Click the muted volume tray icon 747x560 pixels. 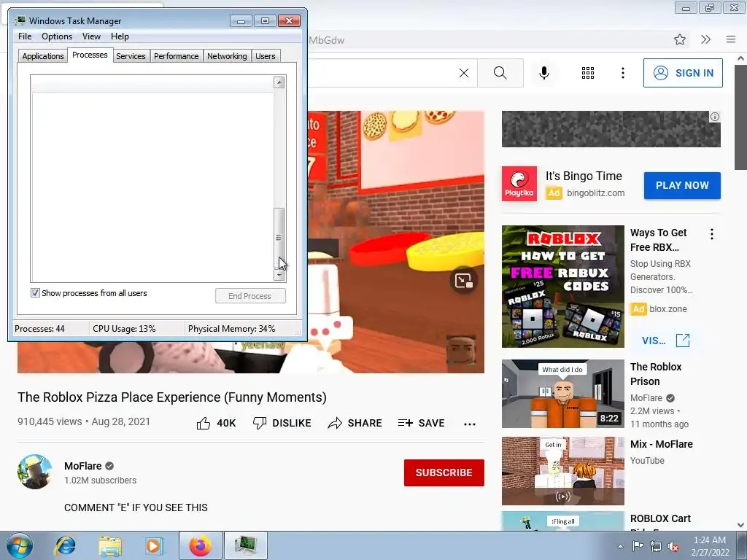[x=673, y=547]
